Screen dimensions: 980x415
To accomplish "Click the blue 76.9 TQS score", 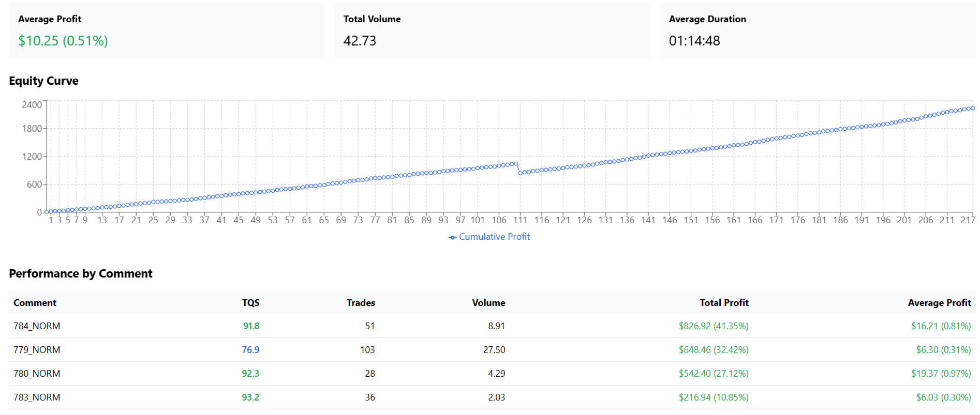I will tap(250, 350).
